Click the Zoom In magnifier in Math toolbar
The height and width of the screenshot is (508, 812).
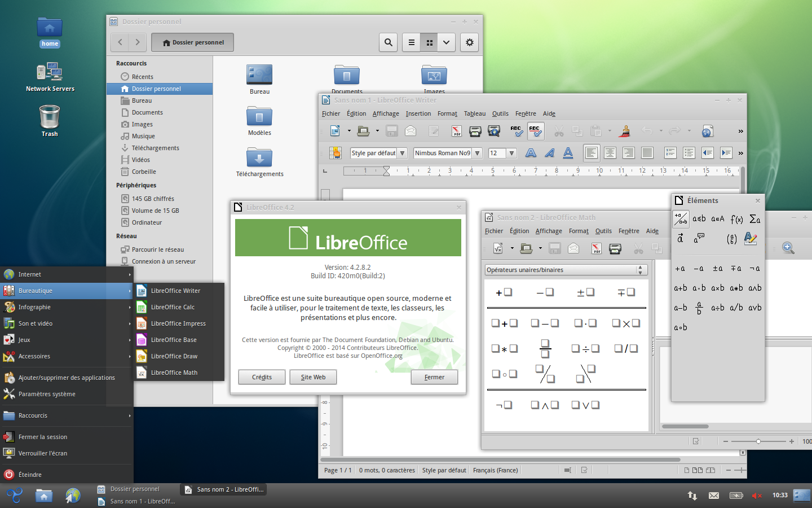click(x=788, y=248)
